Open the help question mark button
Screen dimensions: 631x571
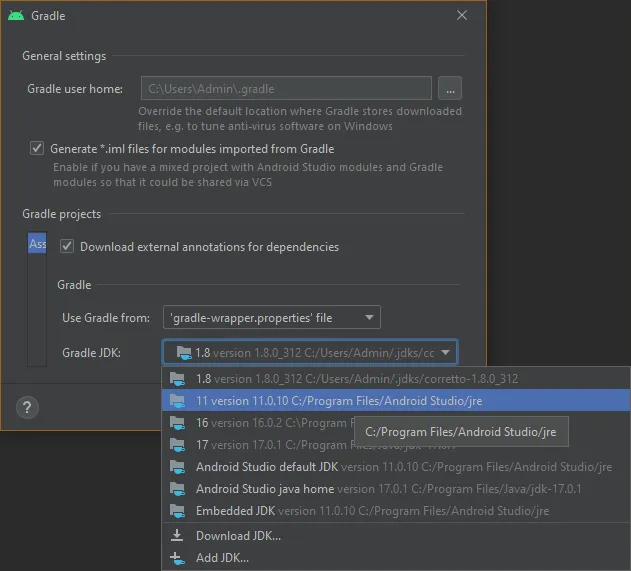point(27,408)
